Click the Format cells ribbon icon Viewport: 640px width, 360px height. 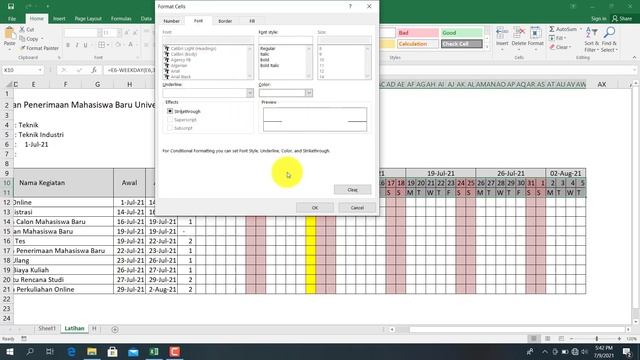point(536,33)
